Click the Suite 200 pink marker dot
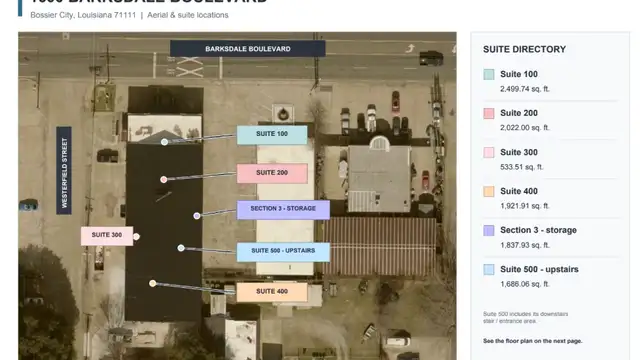The height and width of the screenshot is (360, 640). 164,180
